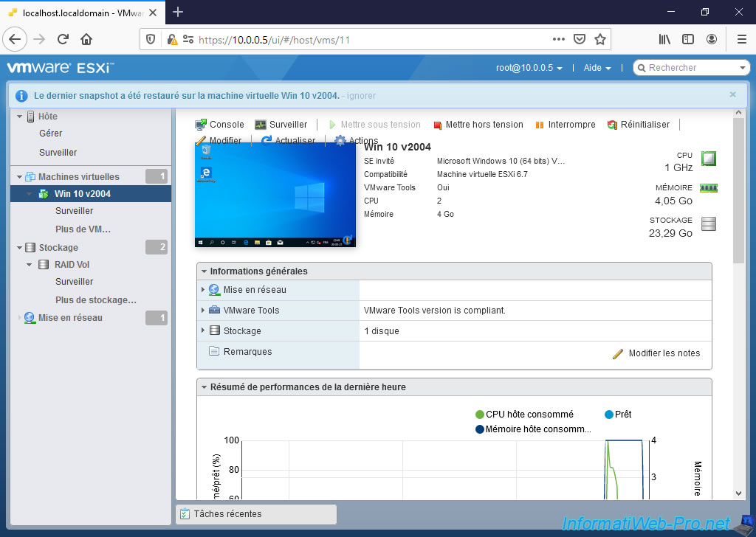Select Win 10 v2004 in navigator

tap(82, 194)
